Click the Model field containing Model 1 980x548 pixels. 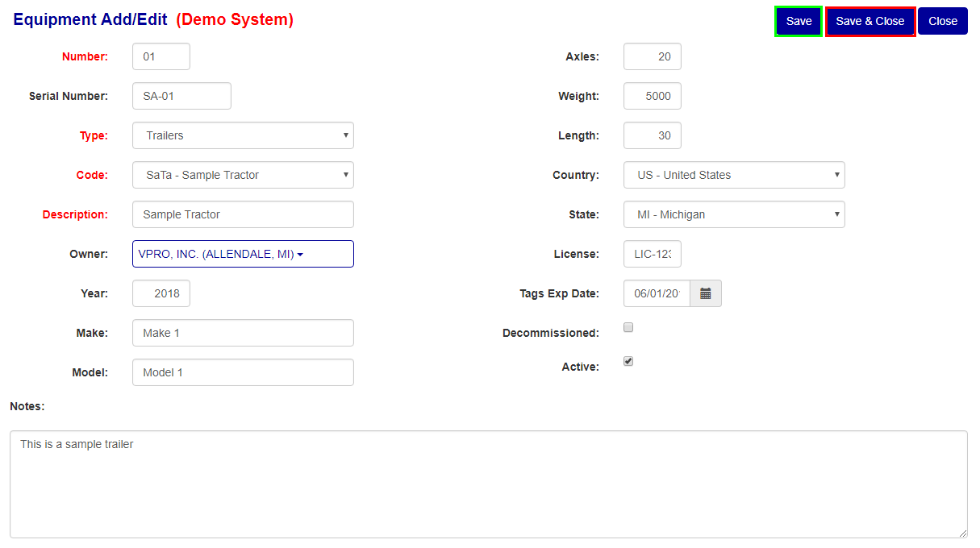[243, 372]
